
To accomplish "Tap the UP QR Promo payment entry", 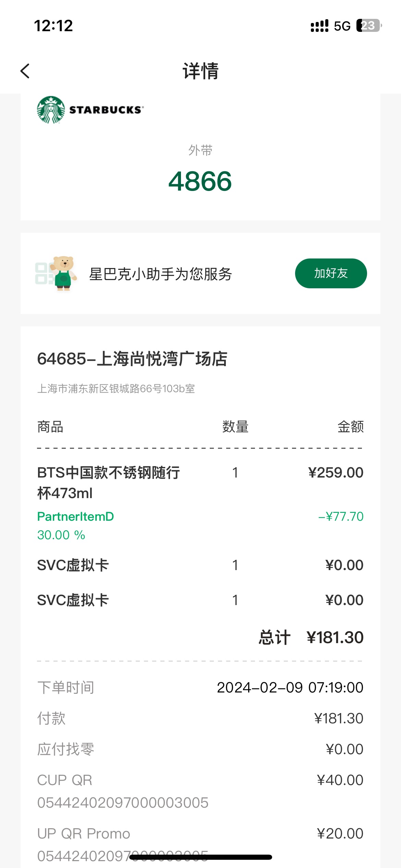I will 200,845.
